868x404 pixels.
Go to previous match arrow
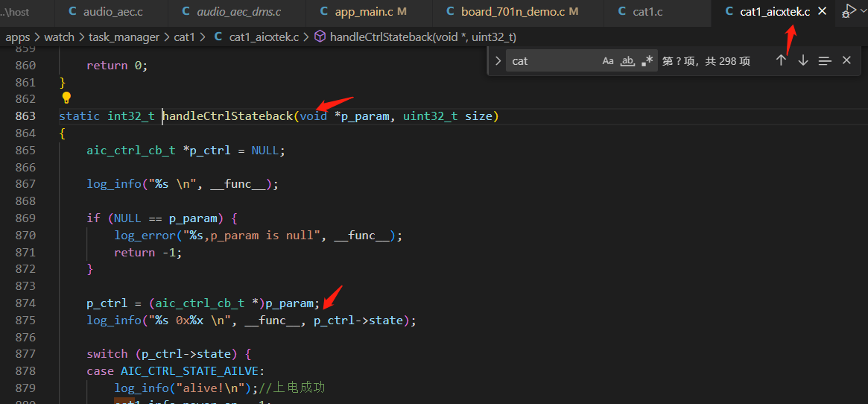781,60
